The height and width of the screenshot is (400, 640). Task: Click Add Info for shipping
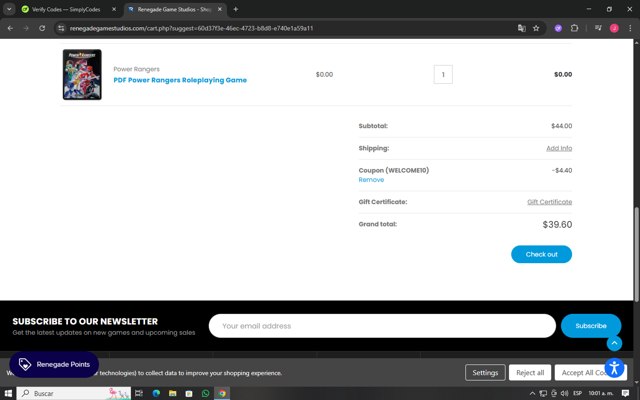pyautogui.click(x=559, y=148)
